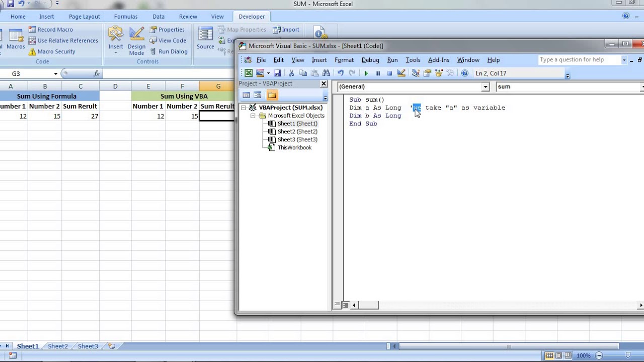Switch to Page Layout view in status bar
Viewport: 644px width, 362px height.
[x=559, y=355]
